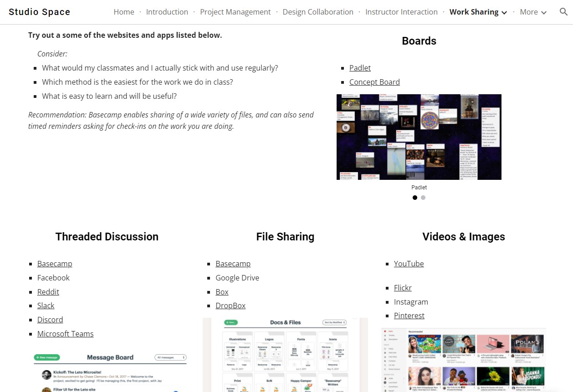Viewport: 573px width, 392px height.
Task: Open the Design Collaboration page
Action: [x=318, y=12]
